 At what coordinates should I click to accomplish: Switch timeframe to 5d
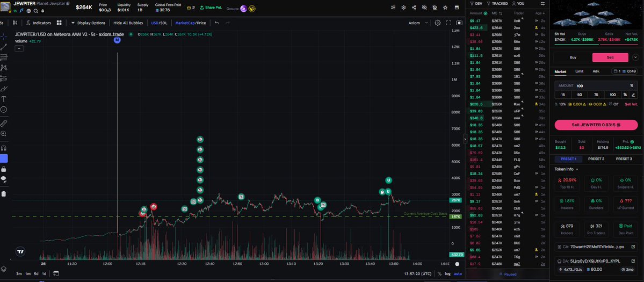(36, 274)
